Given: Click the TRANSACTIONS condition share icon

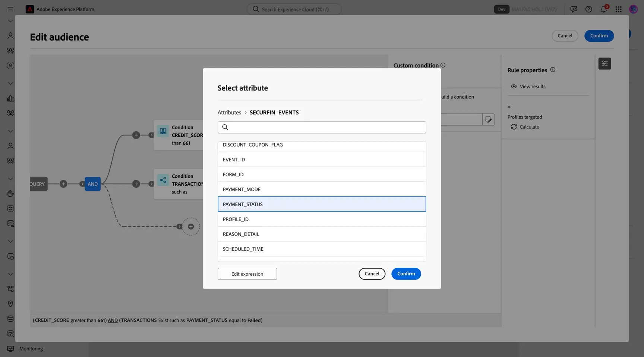Looking at the screenshot, I should pyautogui.click(x=163, y=180).
